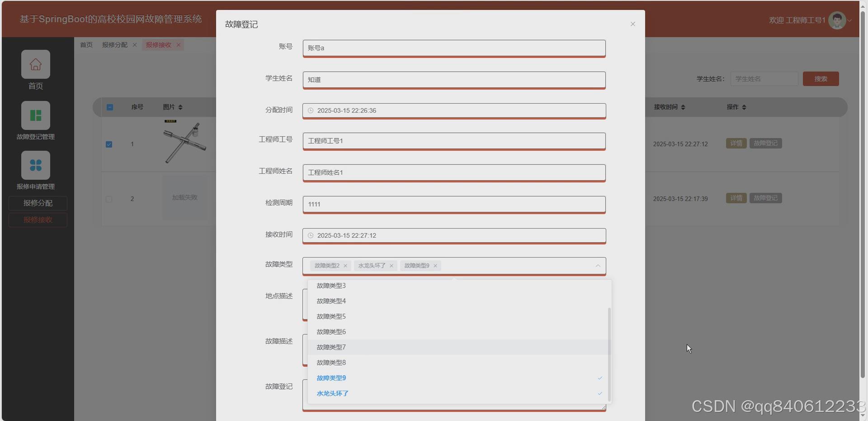
Task: Select 故障类型5 from the list
Action: (x=458, y=316)
